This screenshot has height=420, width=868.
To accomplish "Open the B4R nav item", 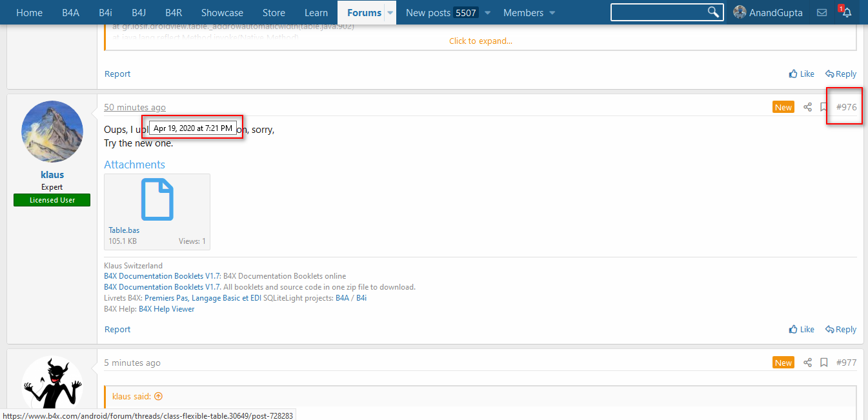I will (x=173, y=13).
